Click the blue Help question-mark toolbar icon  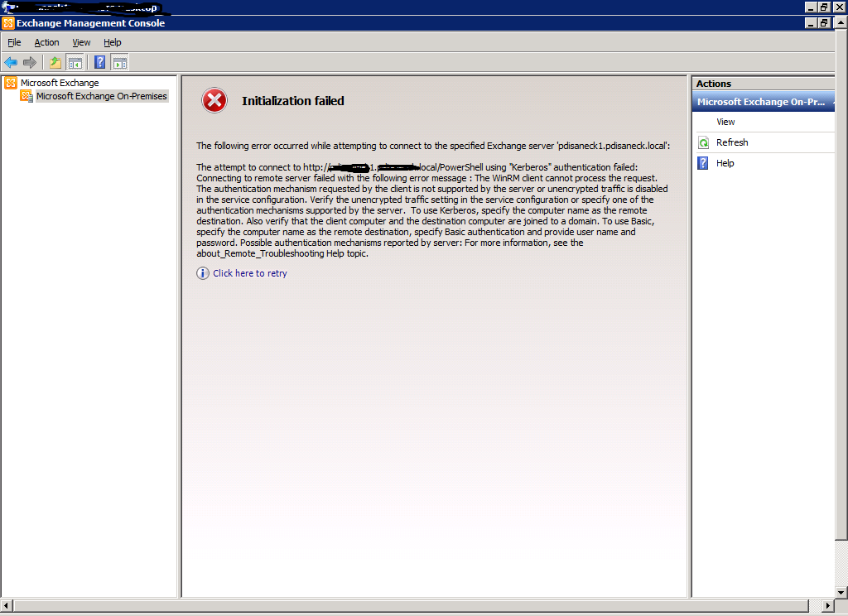[x=99, y=62]
